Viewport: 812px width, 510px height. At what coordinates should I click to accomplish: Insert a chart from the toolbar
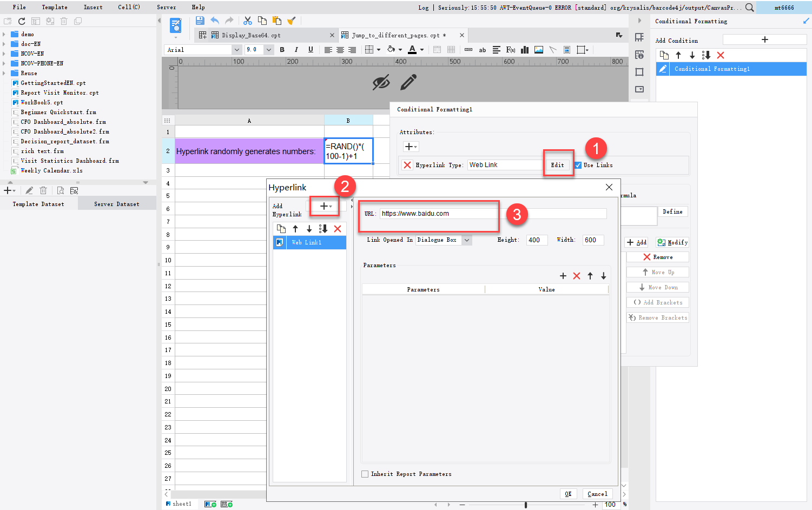coord(525,50)
